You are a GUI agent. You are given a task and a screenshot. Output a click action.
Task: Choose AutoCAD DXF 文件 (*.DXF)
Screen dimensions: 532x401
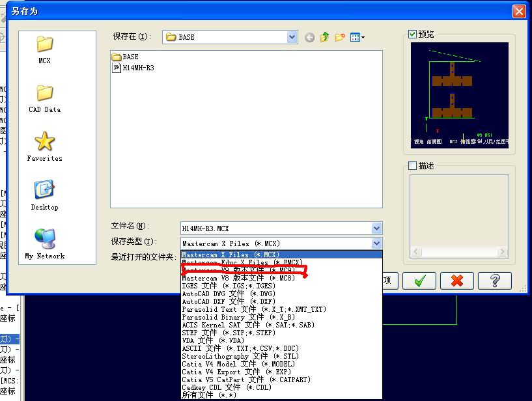pyautogui.click(x=281, y=301)
